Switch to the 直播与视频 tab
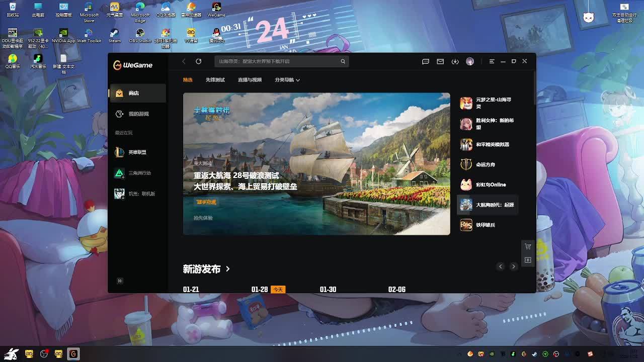This screenshot has width=644, height=362. pos(250,80)
